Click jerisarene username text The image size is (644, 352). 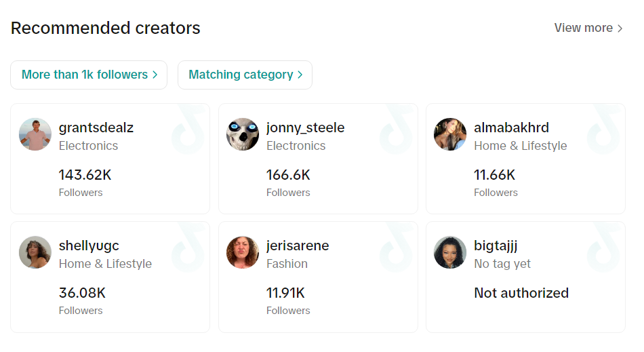(298, 246)
